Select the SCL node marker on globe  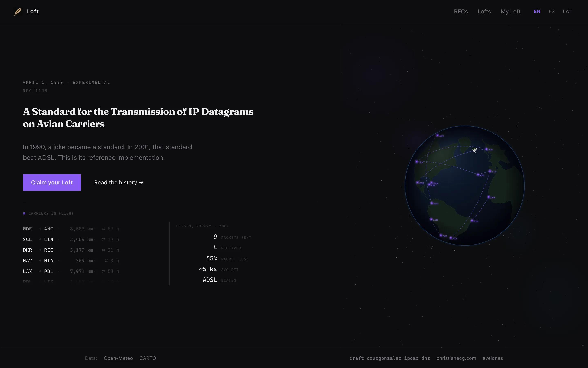[441, 235]
